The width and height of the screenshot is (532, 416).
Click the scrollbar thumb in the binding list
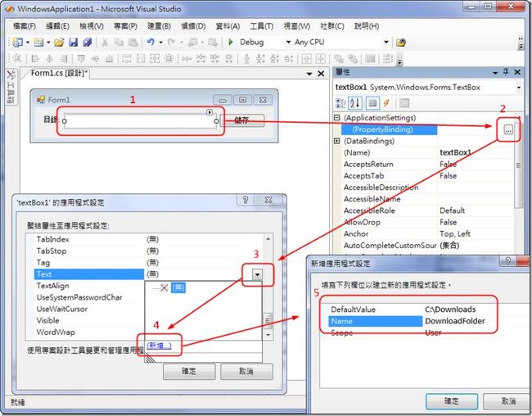tap(268, 319)
